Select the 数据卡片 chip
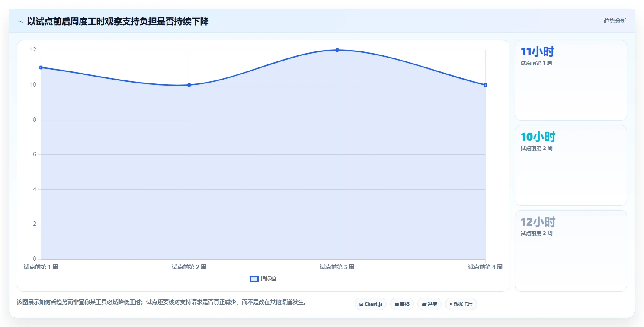Viewport: 644px width, 327px height. tap(461, 304)
